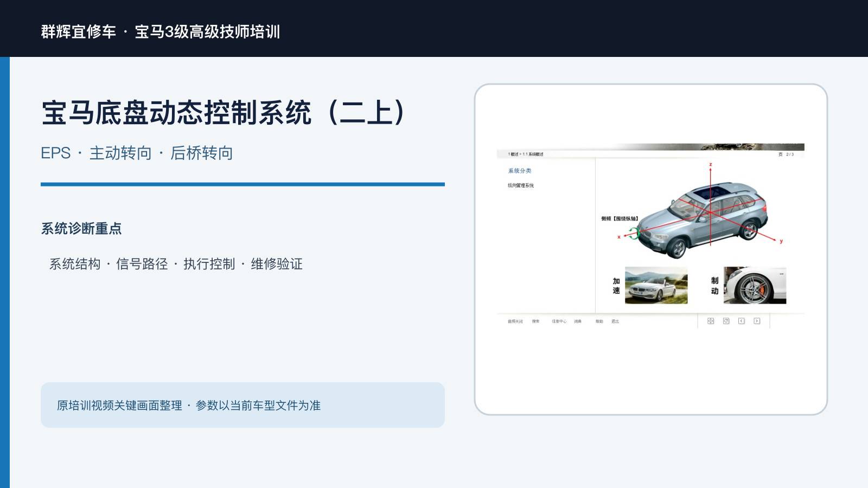Screen dimensions: 868x488
Task: Click the 加速 label beside the convertible
Action: pos(616,286)
